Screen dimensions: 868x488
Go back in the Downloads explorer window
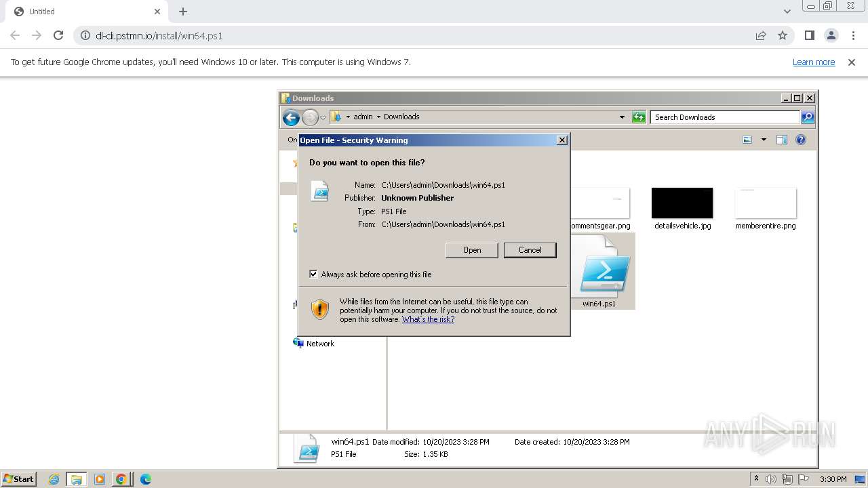(291, 117)
